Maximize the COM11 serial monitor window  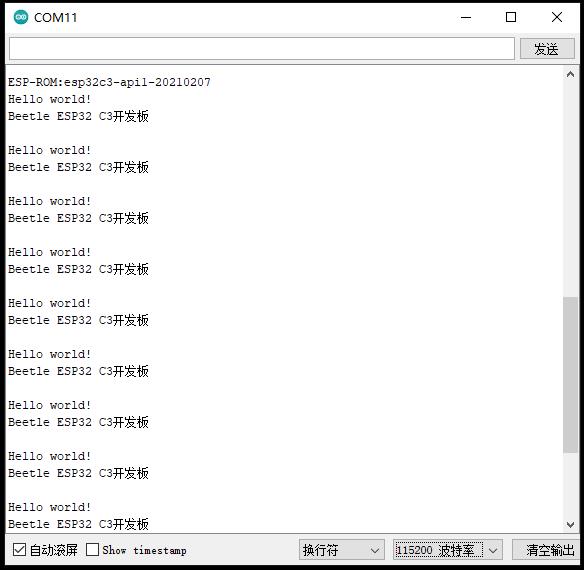[x=511, y=17]
